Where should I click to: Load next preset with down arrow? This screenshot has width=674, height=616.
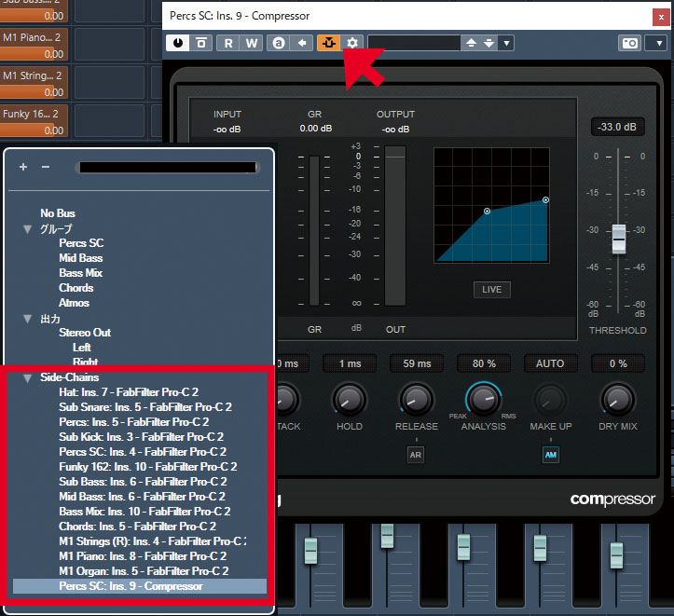point(489,43)
